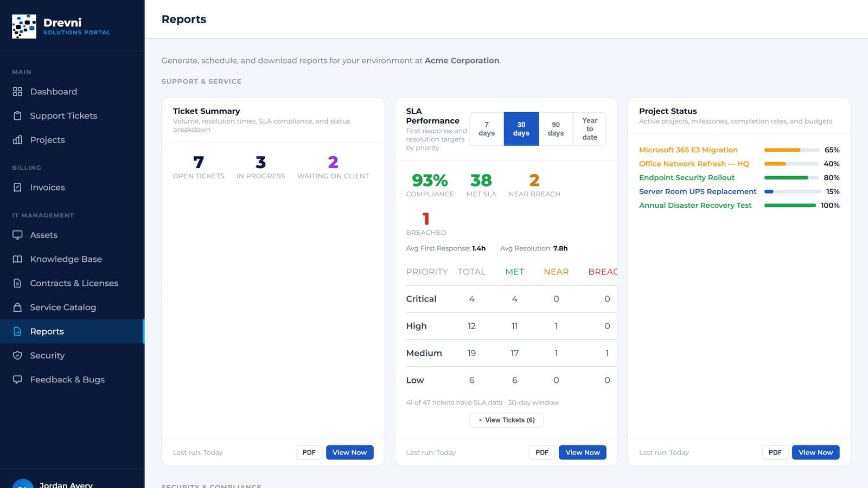Image resolution: width=868 pixels, height=488 pixels.
Task: Click the Drevni logo icon
Action: point(24,26)
